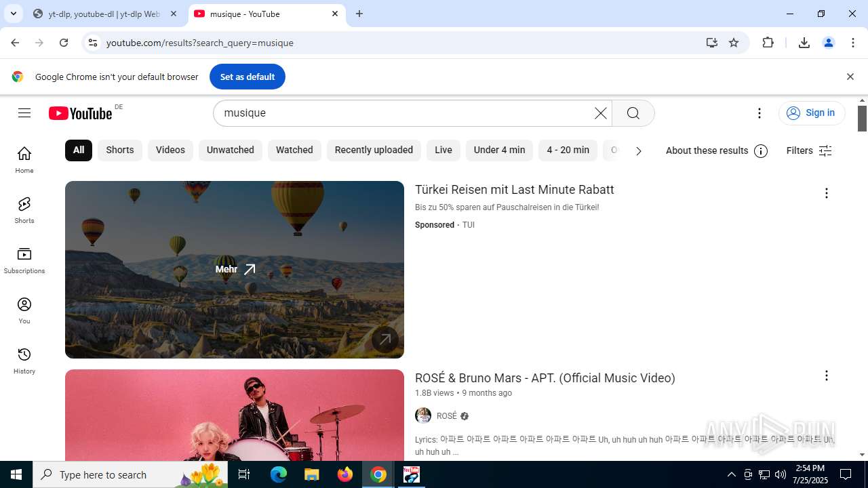Viewport: 868px width, 488px height.
Task: Click Set as default browser button
Action: [x=248, y=77]
